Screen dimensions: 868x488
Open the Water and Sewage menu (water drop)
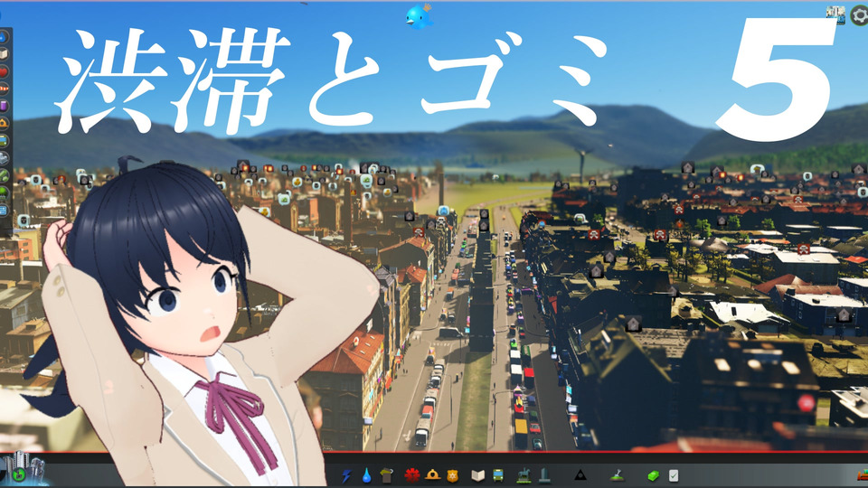366,476
